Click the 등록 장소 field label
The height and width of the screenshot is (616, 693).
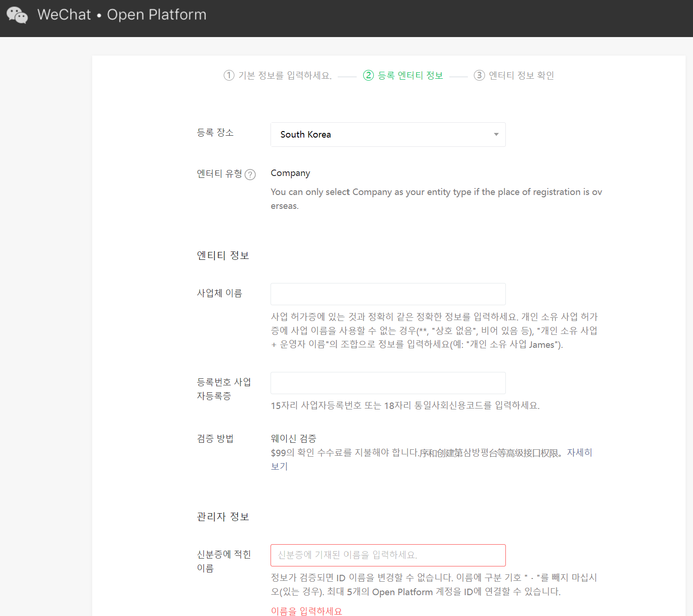pos(215,132)
